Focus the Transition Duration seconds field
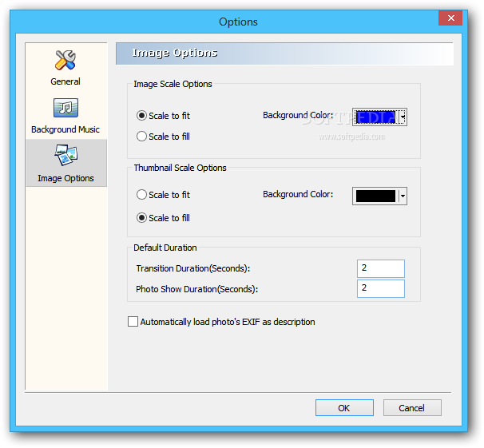This screenshot has width=484, height=448. pos(381,268)
